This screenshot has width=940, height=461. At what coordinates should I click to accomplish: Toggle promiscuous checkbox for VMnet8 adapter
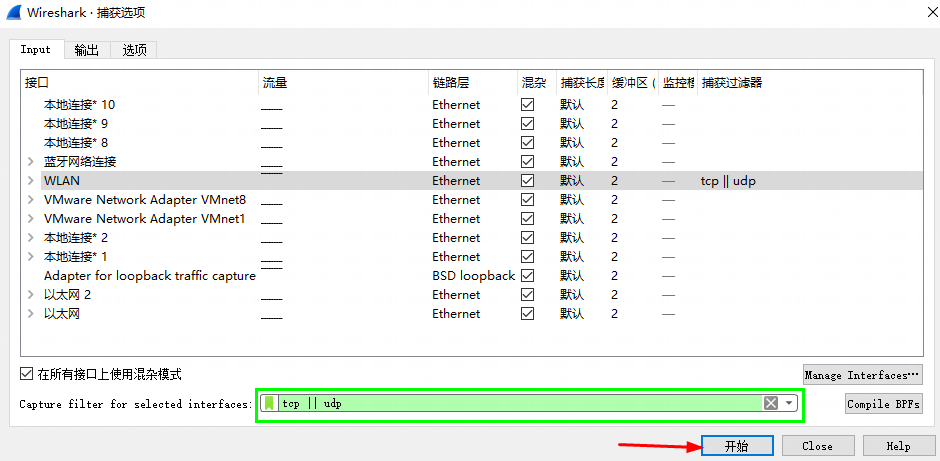click(528, 200)
